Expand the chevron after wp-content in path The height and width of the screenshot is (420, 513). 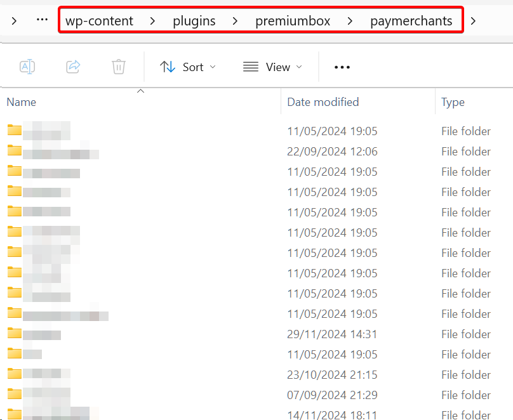pos(153,21)
